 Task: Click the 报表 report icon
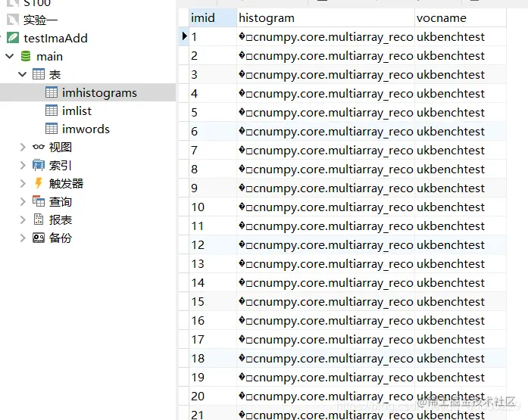coord(39,219)
